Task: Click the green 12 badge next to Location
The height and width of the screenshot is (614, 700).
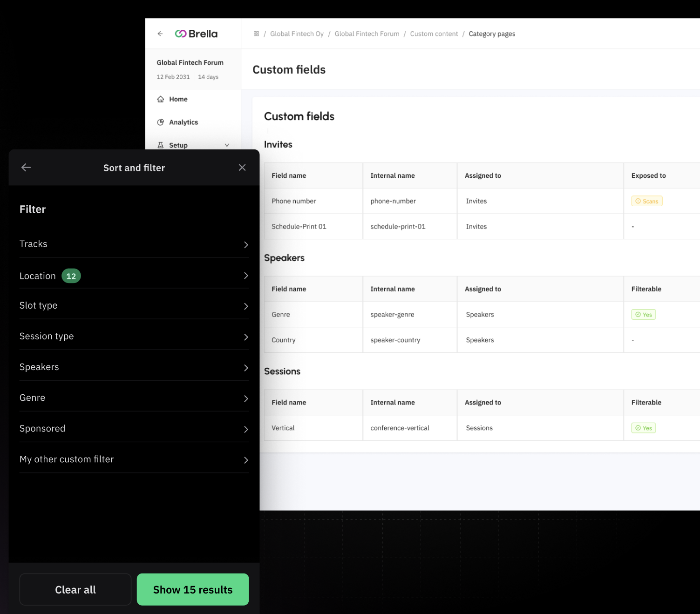Action: [71, 276]
